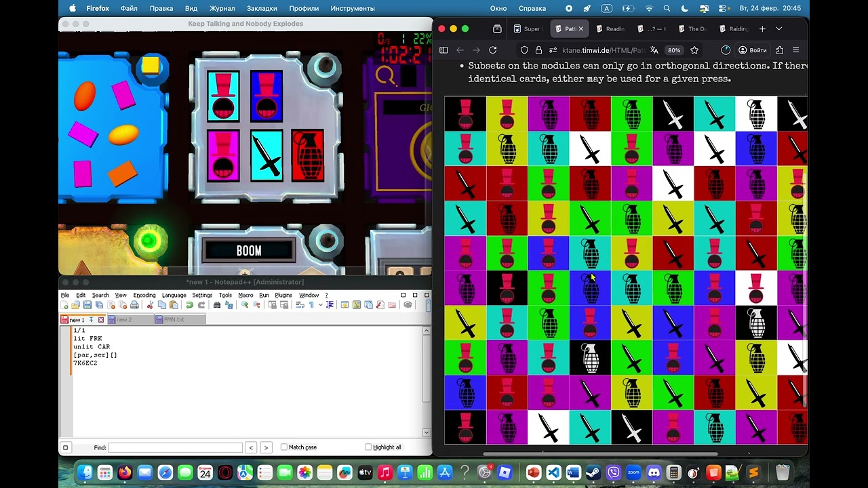Open Find via the binoculars toolbar icon

(217, 305)
